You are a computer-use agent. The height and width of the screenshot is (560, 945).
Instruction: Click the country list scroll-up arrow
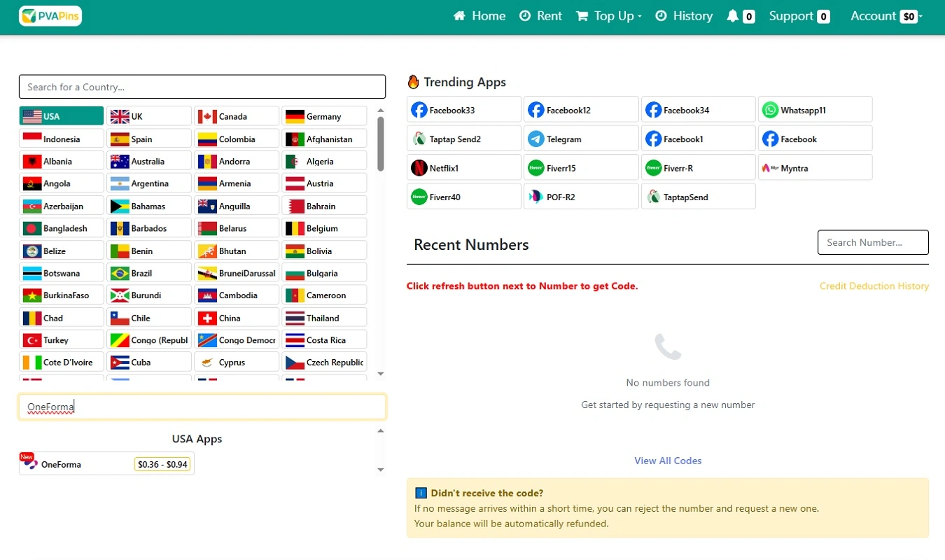[381, 110]
